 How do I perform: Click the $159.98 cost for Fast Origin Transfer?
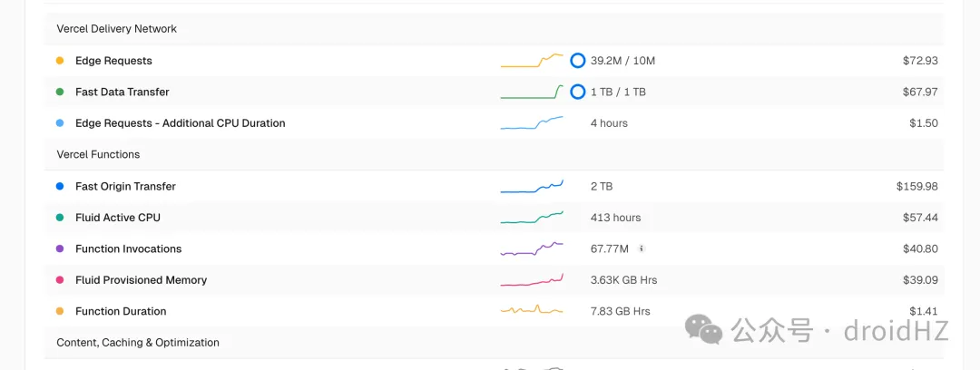pyautogui.click(x=916, y=186)
